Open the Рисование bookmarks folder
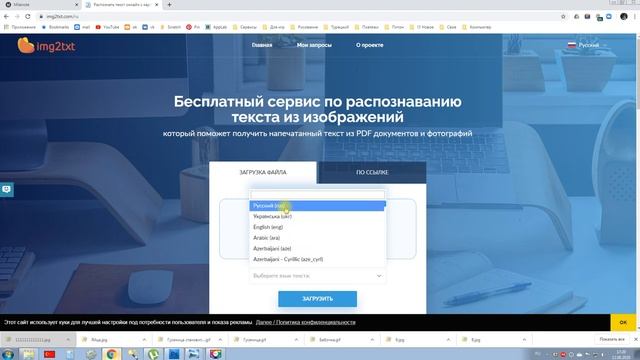The width and height of the screenshot is (640, 360). pos(304,27)
